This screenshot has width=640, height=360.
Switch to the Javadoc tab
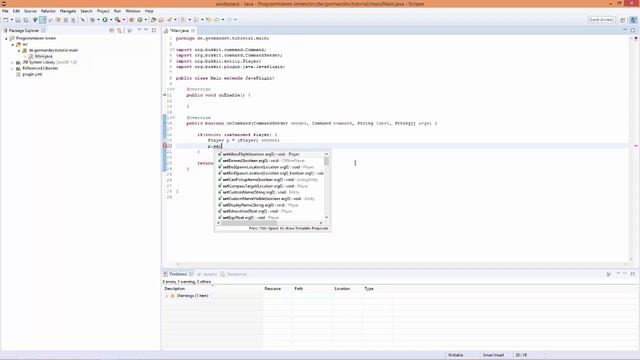pos(207,274)
